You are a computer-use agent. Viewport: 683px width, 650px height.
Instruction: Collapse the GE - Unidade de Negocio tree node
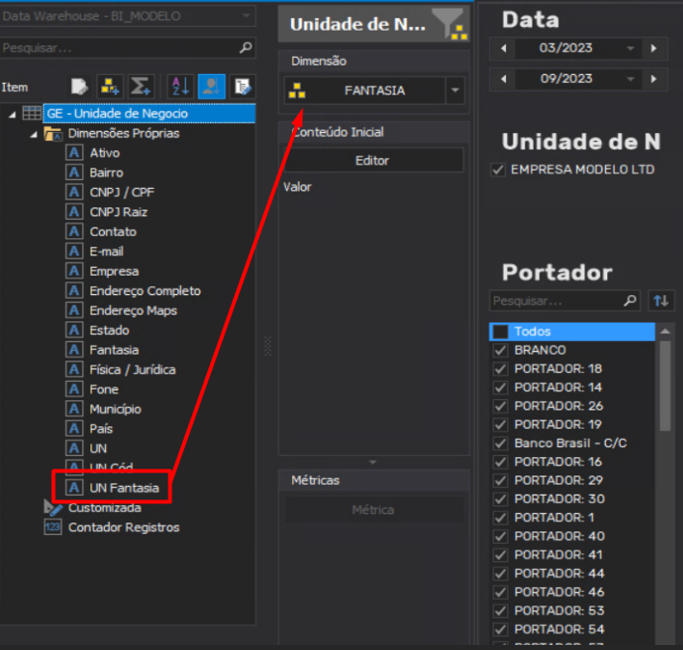(12, 114)
